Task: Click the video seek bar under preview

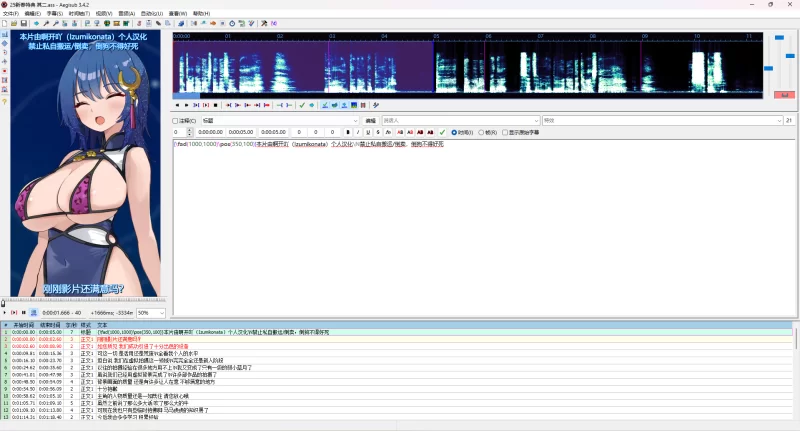Action: (80, 301)
